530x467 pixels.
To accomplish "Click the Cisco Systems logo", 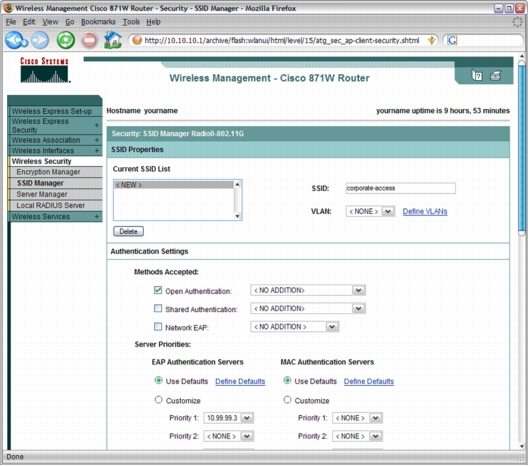I will tap(45, 70).
